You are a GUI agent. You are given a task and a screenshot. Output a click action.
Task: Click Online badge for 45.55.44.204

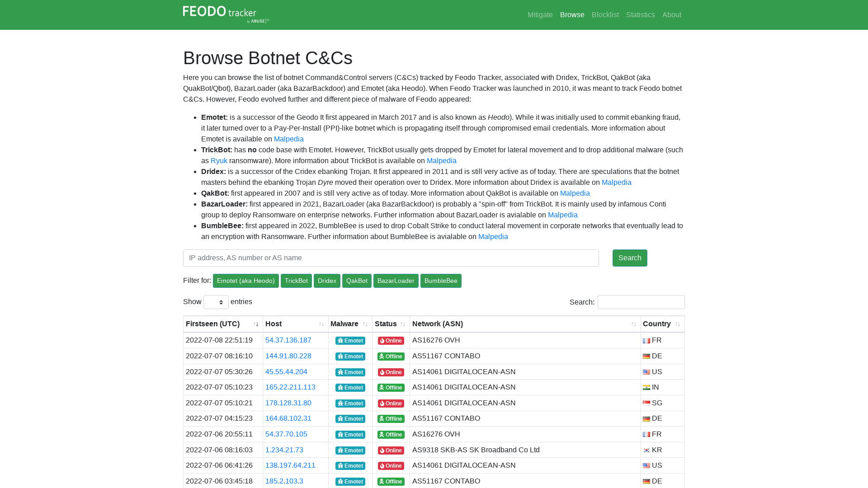pos(391,372)
